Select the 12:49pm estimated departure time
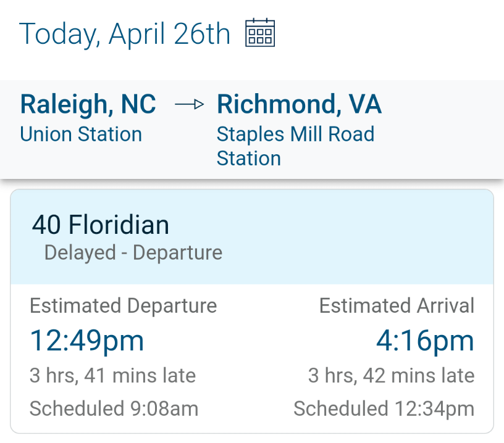Screen dimensions: 504x443 point(87,341)
